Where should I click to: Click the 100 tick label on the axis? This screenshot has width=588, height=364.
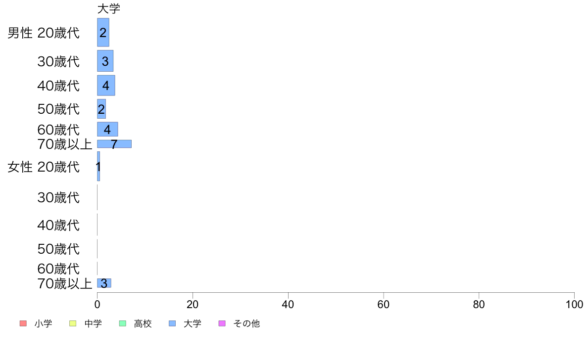click(x=574, y=304)
